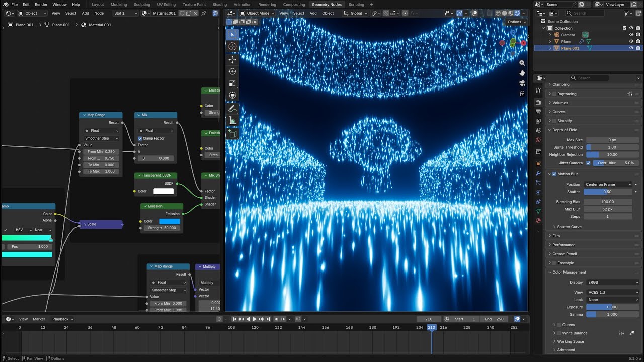This screenshot has height=362, width=644.
Task: Select the Move tool
Action: pyautogui.click(x=232, y=60)
